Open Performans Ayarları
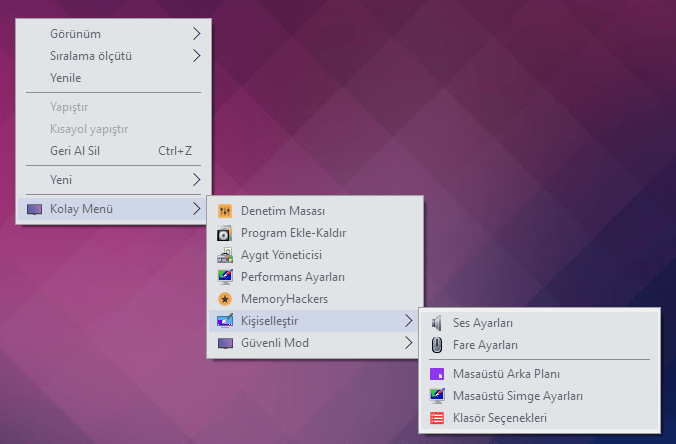The width and height of the screenshot is (676, 444). coord(315,277)
